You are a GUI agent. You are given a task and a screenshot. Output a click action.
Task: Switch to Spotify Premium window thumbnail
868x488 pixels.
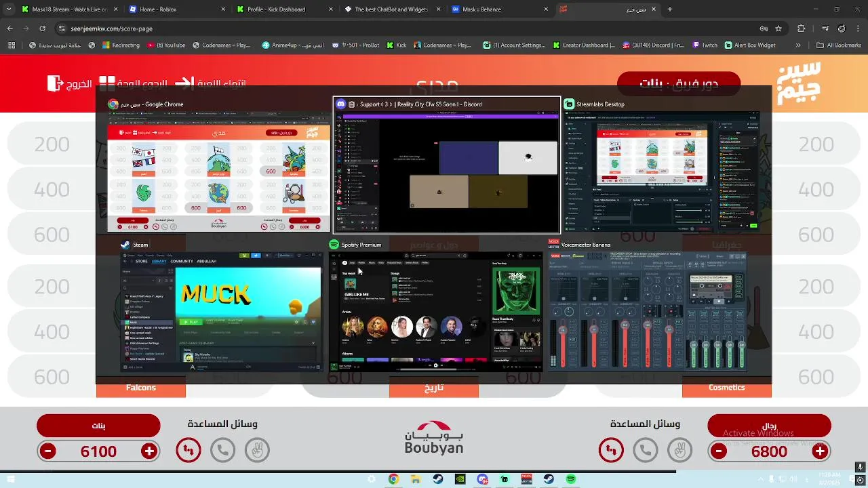[x=435, y=305]
